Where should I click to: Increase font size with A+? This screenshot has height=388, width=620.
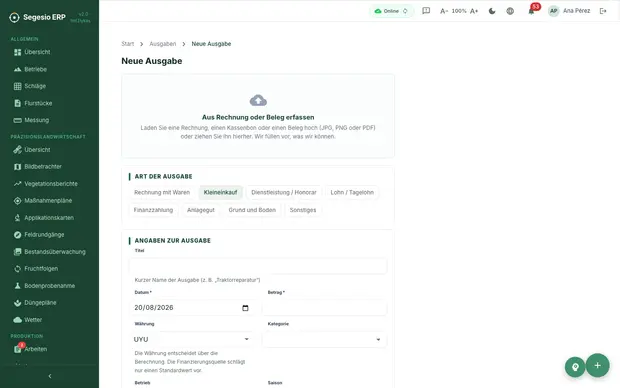pos(474,11)
